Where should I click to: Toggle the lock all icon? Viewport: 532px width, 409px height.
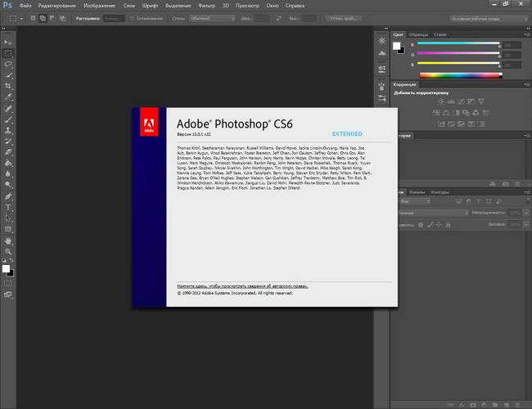(x=449, y=225)
